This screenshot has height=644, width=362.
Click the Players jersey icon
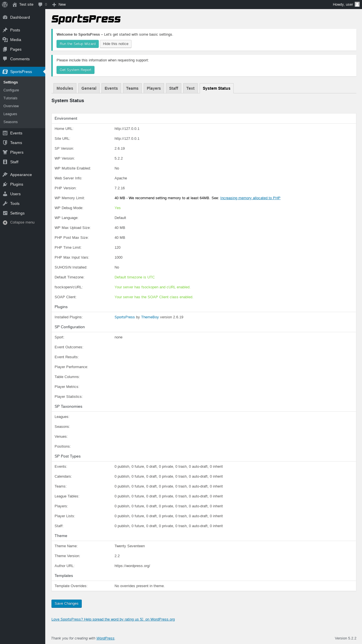pyautogui.click(x=5, y=152)
